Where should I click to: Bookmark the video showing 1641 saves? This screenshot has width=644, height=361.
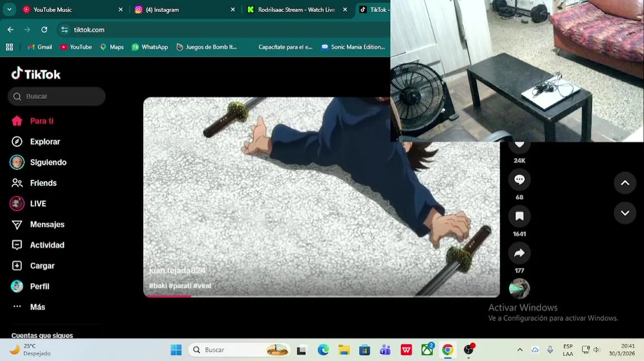pyautogui.click(x=519, y=216)
